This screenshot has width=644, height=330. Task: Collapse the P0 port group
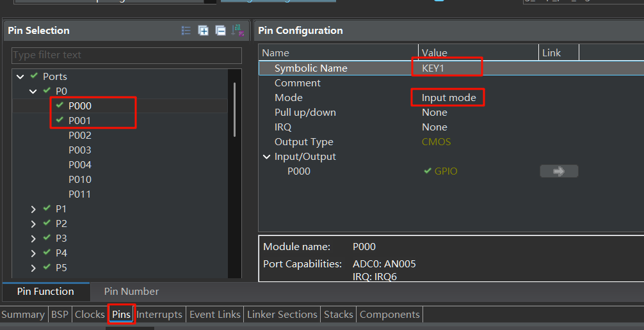33,91
